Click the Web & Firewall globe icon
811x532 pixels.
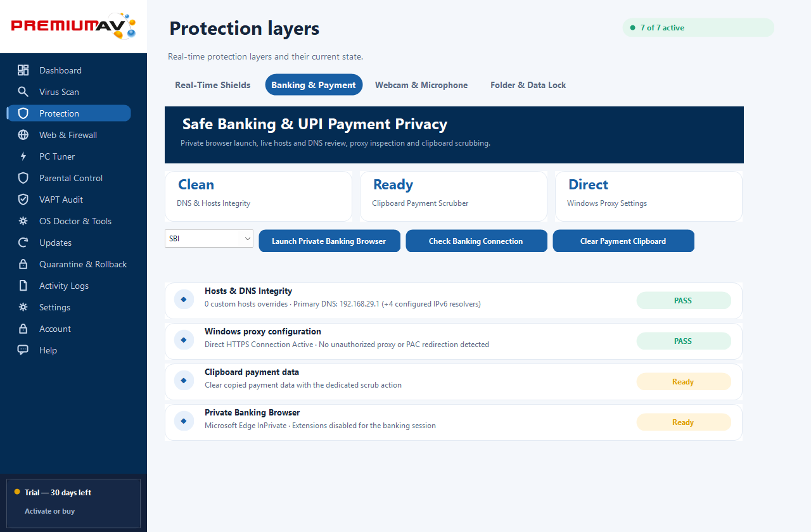23,135
